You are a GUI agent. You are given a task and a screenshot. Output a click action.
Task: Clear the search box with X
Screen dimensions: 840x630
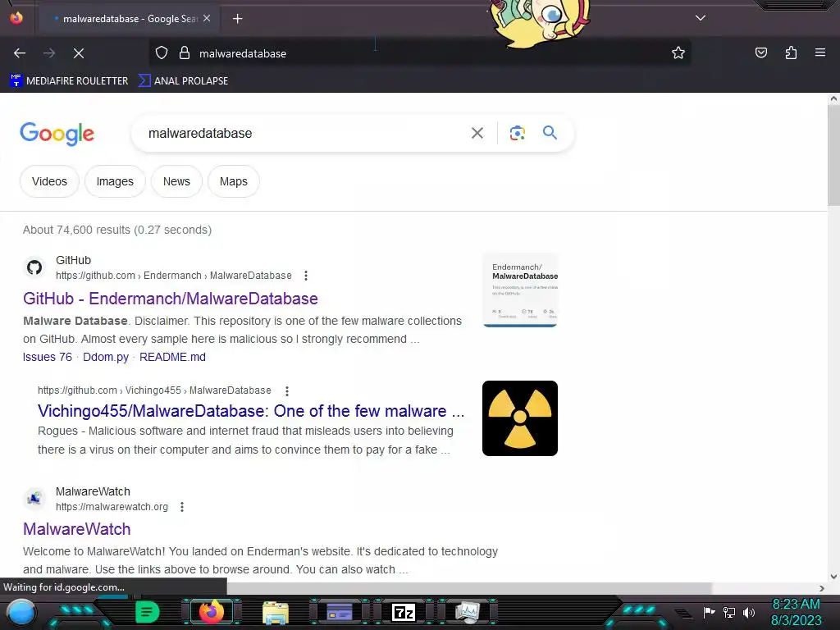point(477,133)
